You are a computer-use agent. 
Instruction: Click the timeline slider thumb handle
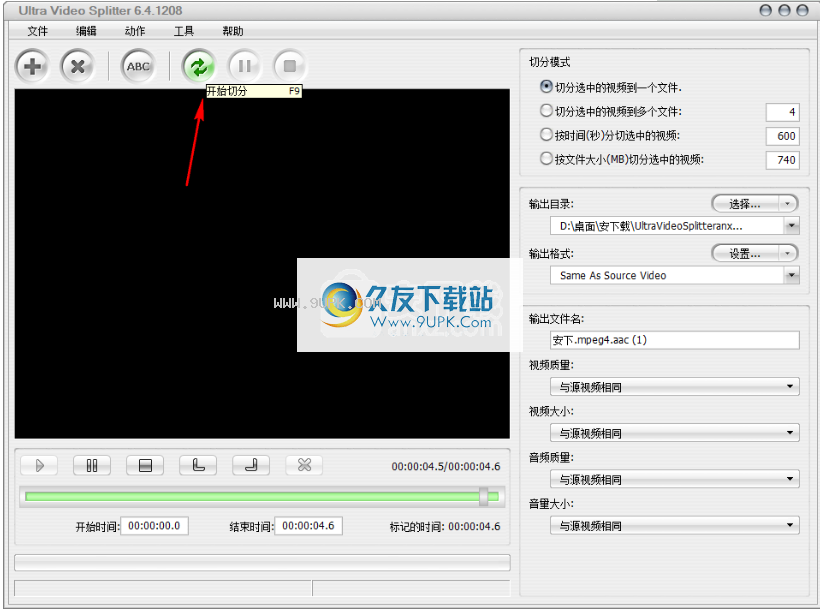coord(484,496)
